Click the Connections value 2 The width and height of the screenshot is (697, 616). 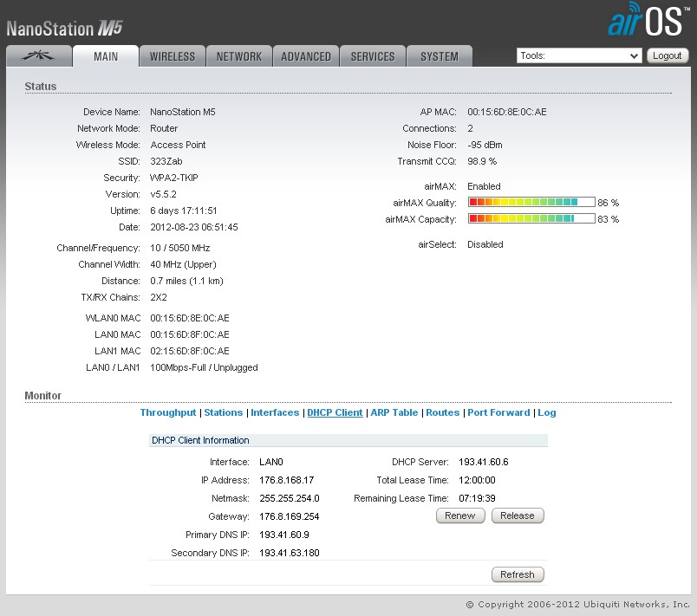point(470,128)
